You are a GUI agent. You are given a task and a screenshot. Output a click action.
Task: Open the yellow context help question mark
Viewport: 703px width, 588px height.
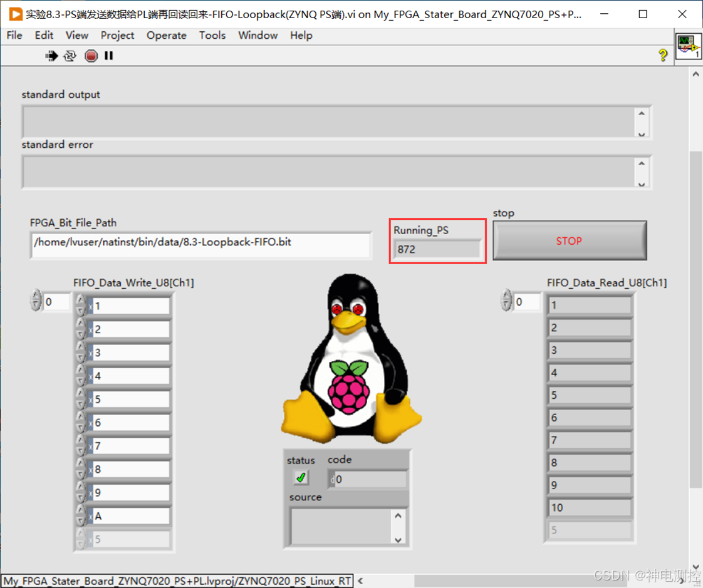663,55
